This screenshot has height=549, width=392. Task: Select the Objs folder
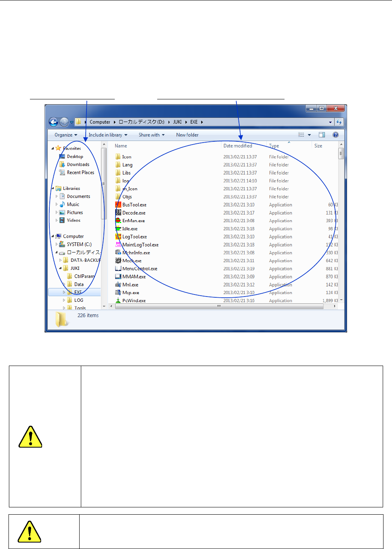click(x=124, y=197)
